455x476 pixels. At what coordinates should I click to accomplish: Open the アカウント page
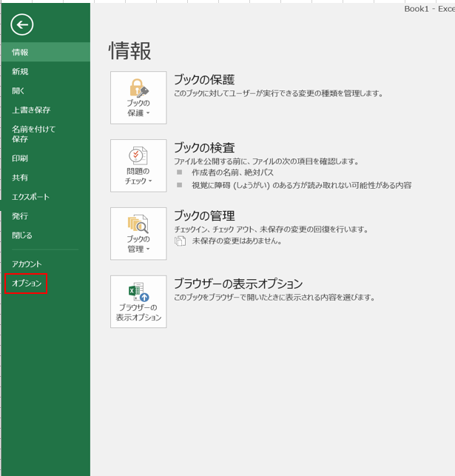[x=46, y=264]
